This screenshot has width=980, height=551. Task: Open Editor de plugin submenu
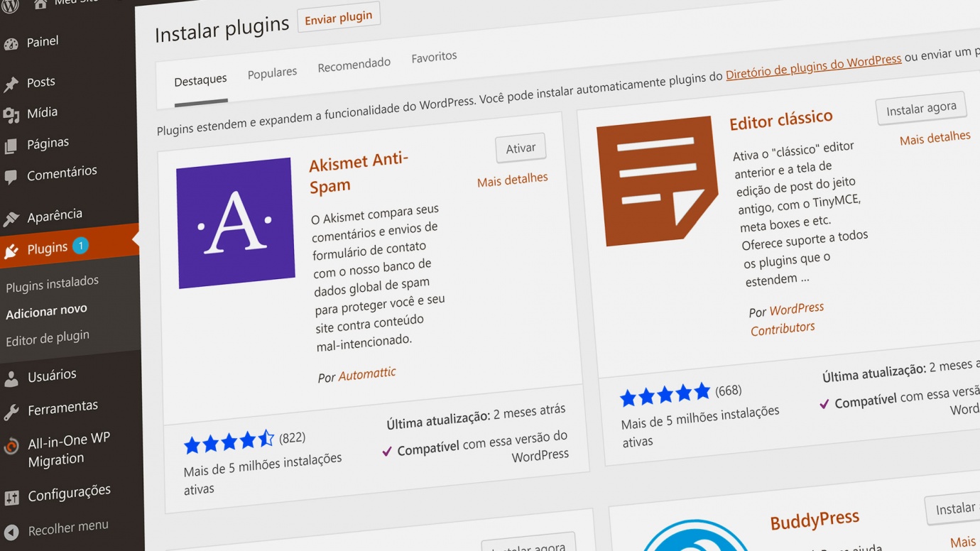click(48, 338)
